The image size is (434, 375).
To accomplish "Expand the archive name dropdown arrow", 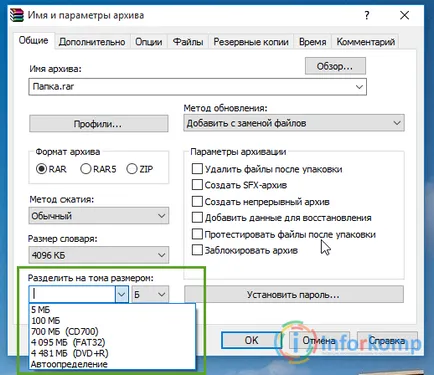I will coord(359,87).
